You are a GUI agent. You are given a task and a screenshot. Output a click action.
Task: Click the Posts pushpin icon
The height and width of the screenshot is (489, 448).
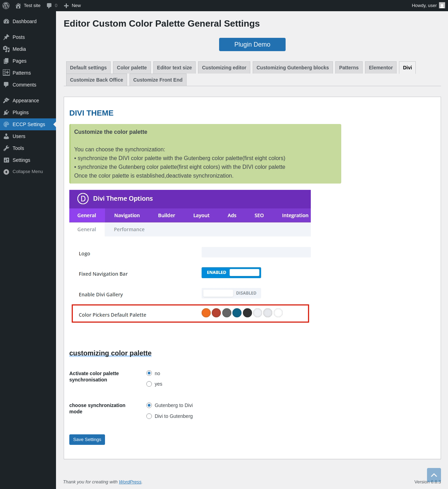(6, 37)
